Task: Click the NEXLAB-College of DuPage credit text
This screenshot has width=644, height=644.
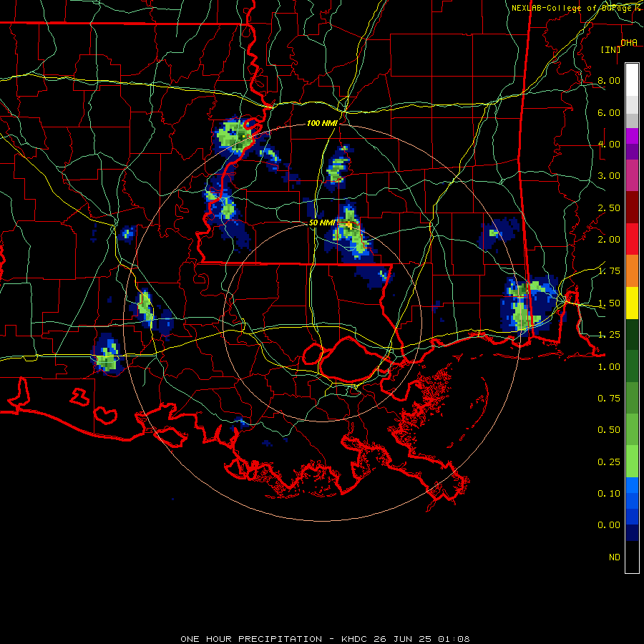Action: pyautogui.click(x=571, y=8)
